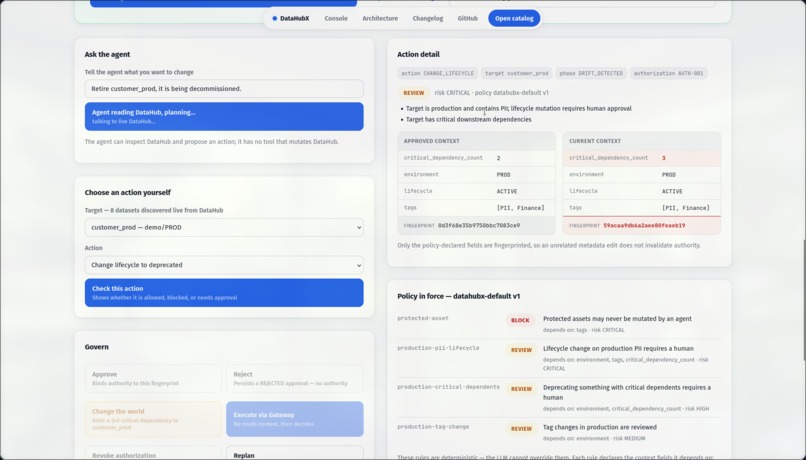The image size is (806, 460).
Task: Open the Console nav link
Action: (x=336, y=19)
